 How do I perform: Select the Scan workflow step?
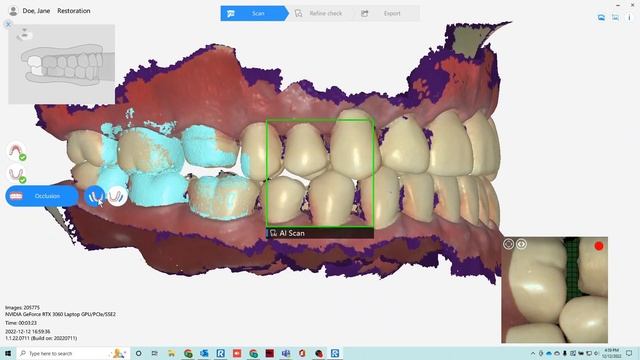[254, 13]
